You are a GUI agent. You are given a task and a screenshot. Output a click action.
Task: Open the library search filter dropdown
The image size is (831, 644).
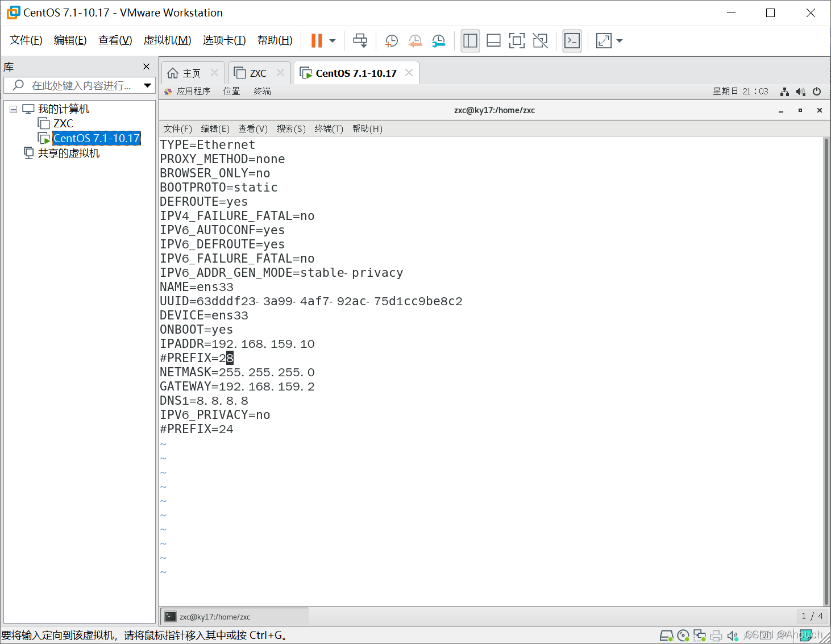click(x=148, y=85)
